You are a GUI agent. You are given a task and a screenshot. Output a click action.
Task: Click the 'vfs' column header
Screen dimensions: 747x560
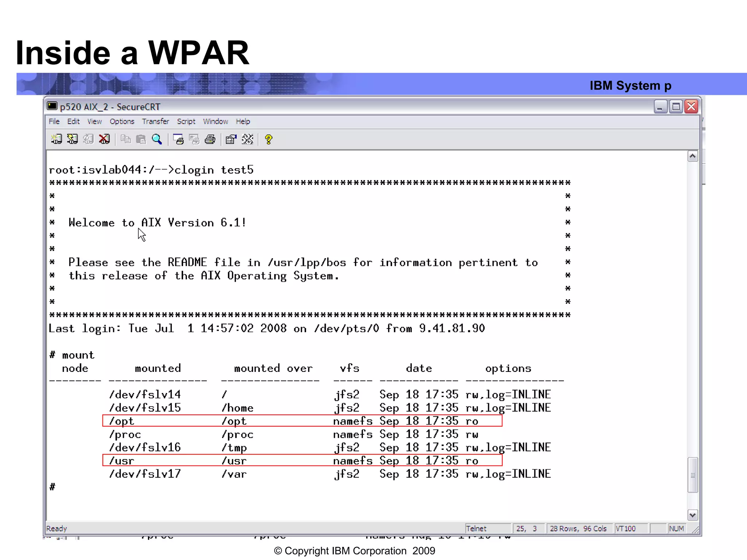click(x=349, y=368)
